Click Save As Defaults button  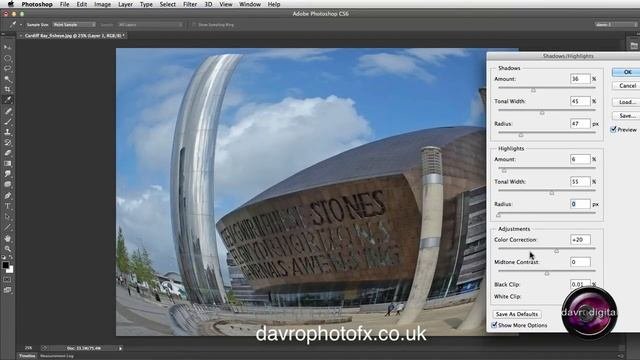[x=517, y=314]
